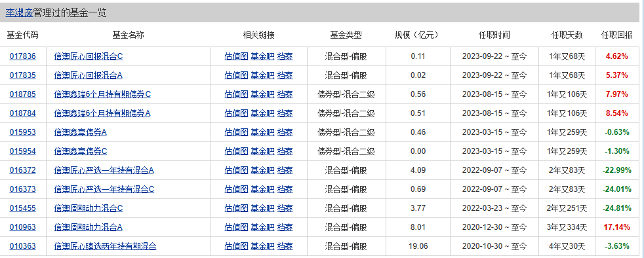Image resolution: width=644 pixels, height=258 pixels.
Task: Open fund code 015954 link
Action: point(22,151)
